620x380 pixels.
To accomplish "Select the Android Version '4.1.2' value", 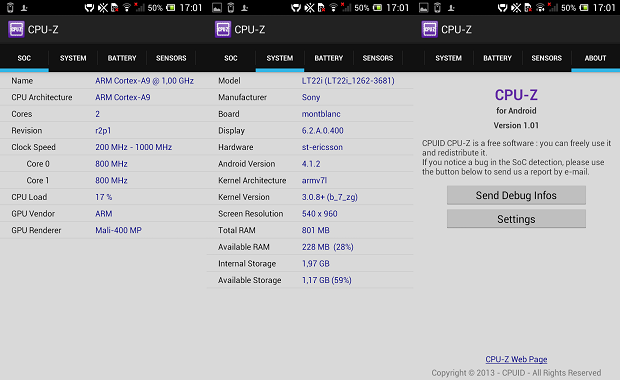I will 311,164.
